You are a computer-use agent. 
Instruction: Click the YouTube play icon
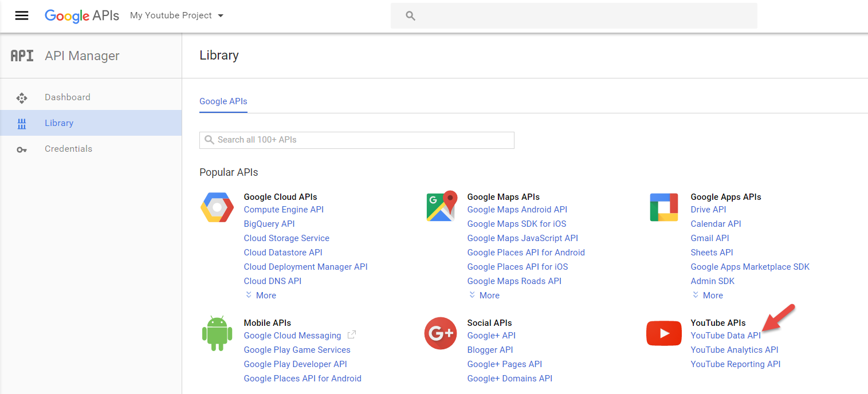[x=664, y=333]
